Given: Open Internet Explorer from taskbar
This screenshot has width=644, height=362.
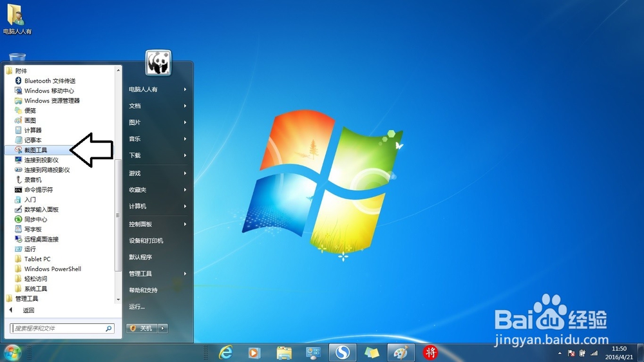Looking at the screenshot, I should tap(225, 352).
